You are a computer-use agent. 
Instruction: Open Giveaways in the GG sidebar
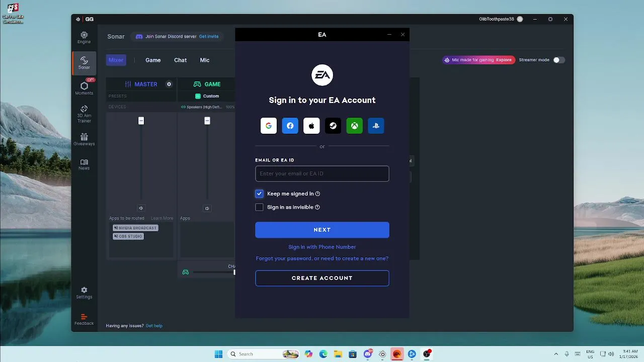point(84,140)
